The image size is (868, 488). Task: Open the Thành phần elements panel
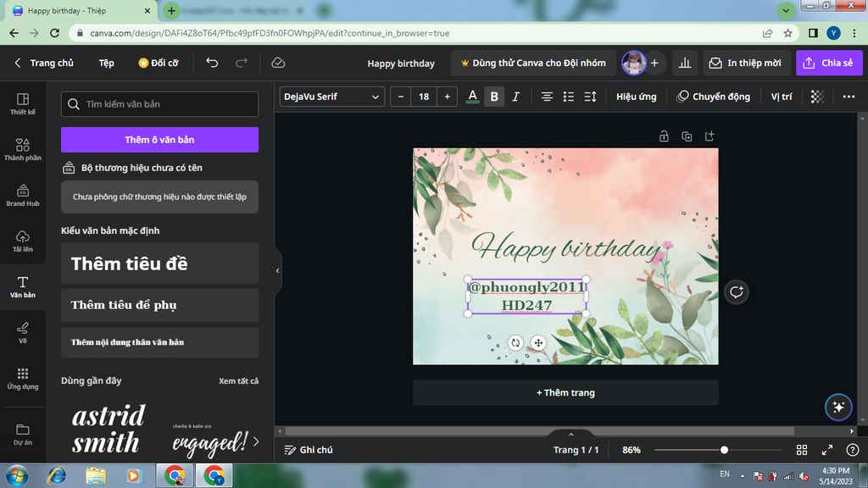(23, 149)
